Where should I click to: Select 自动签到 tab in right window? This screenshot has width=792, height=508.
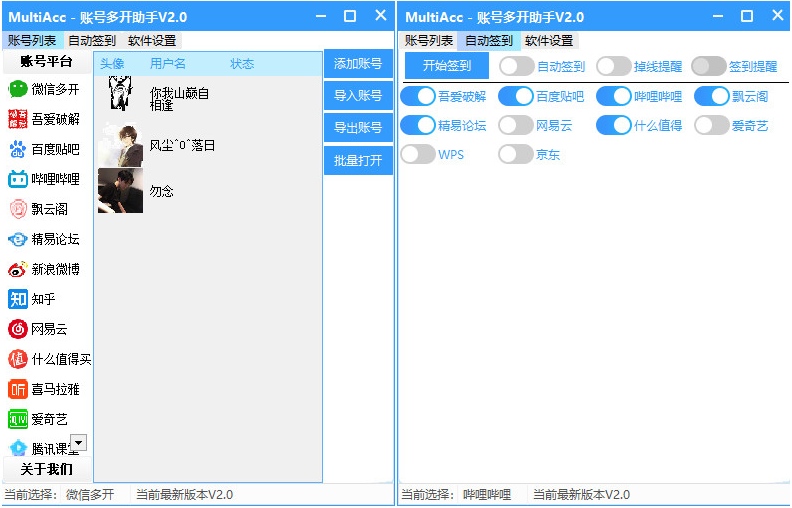coord(489,40)
